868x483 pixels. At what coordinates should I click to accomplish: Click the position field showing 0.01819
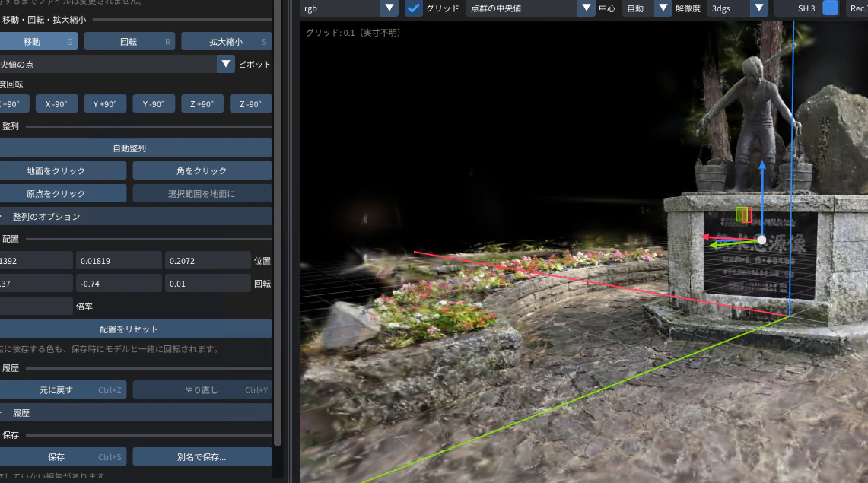pyautogui.click(x=119, y=261)
